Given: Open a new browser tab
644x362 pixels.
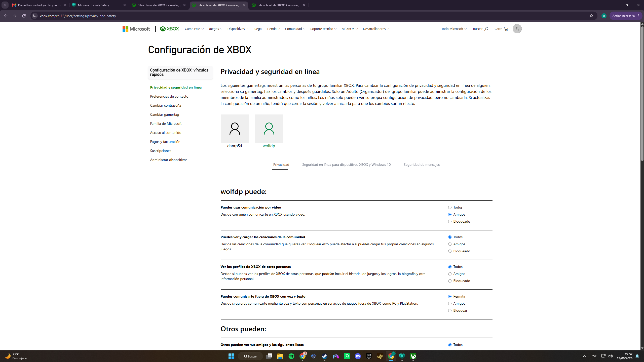Looking at the screenshot, I should tap(313, 5).
